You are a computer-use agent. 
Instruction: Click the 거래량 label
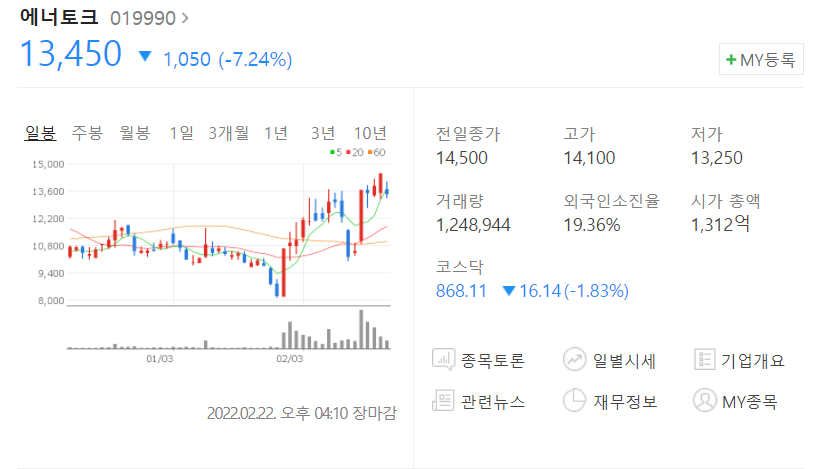[460, 201]
